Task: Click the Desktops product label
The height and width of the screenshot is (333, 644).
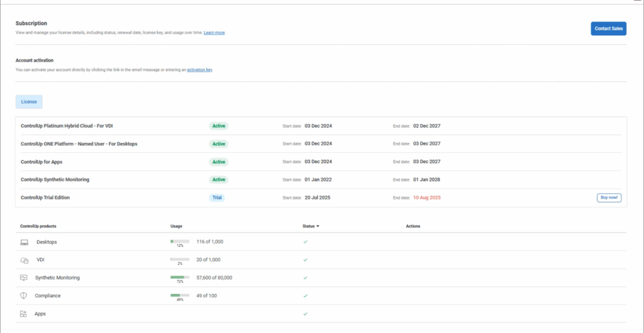Action: point(47,242)
